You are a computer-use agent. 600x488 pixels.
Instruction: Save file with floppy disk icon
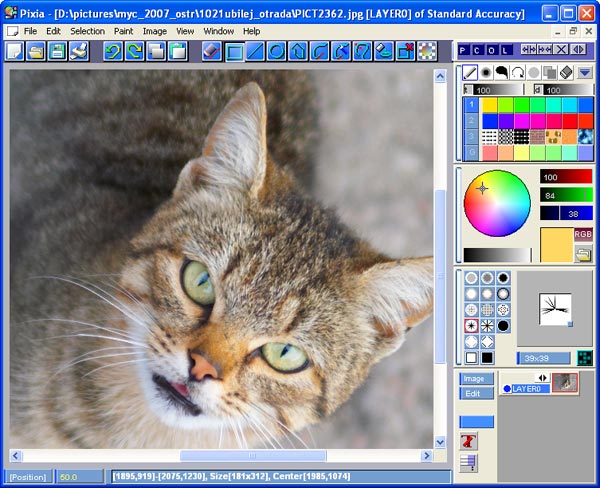pos(57,52)
